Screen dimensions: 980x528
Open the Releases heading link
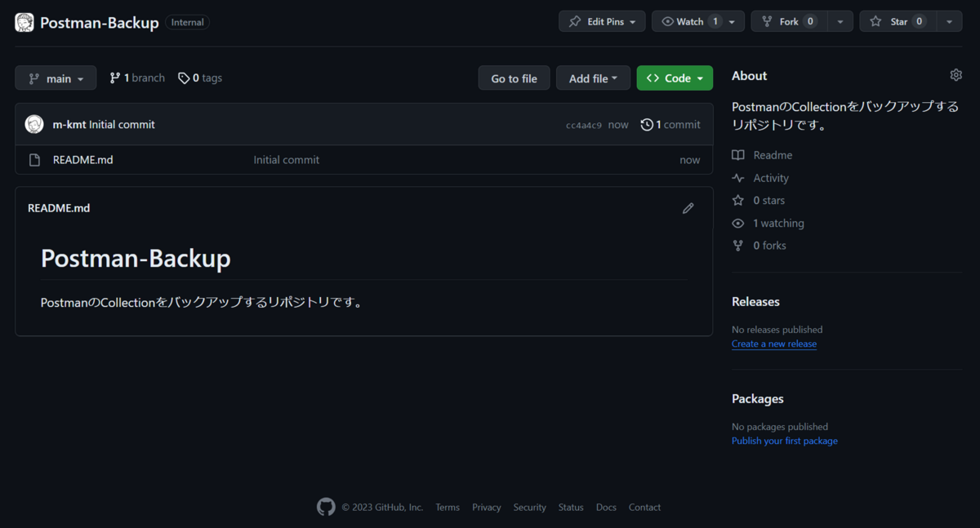tap(755, 301)
